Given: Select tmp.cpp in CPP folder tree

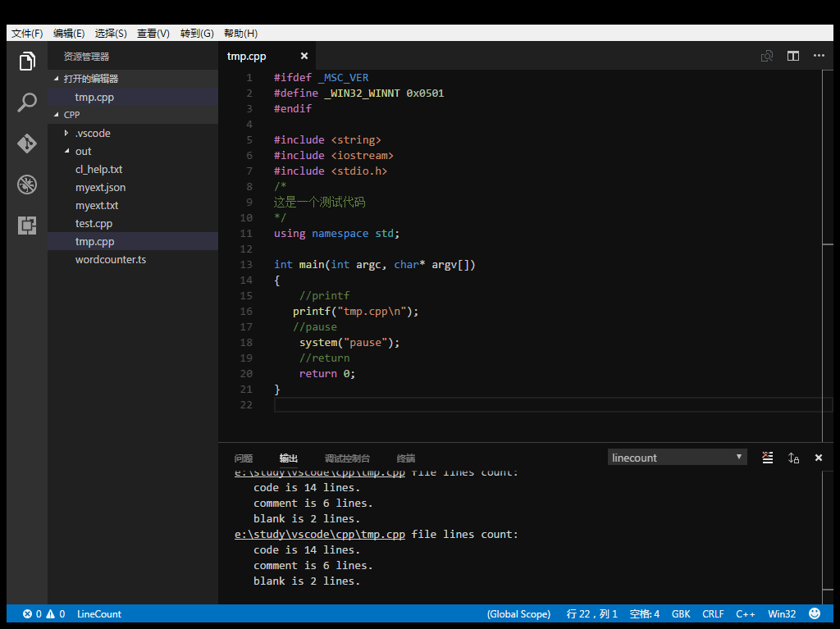Looking at the screenshot, I should tap(133, 242).
